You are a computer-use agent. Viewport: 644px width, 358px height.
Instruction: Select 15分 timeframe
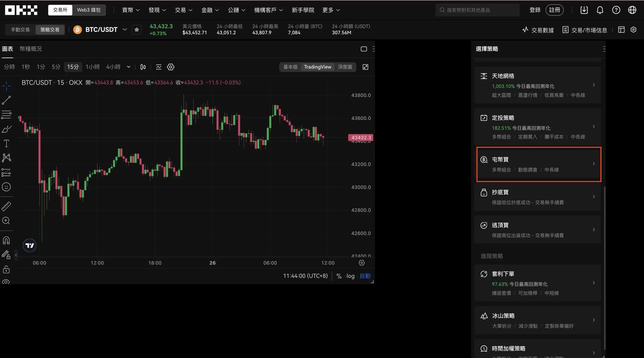[73, 67]
